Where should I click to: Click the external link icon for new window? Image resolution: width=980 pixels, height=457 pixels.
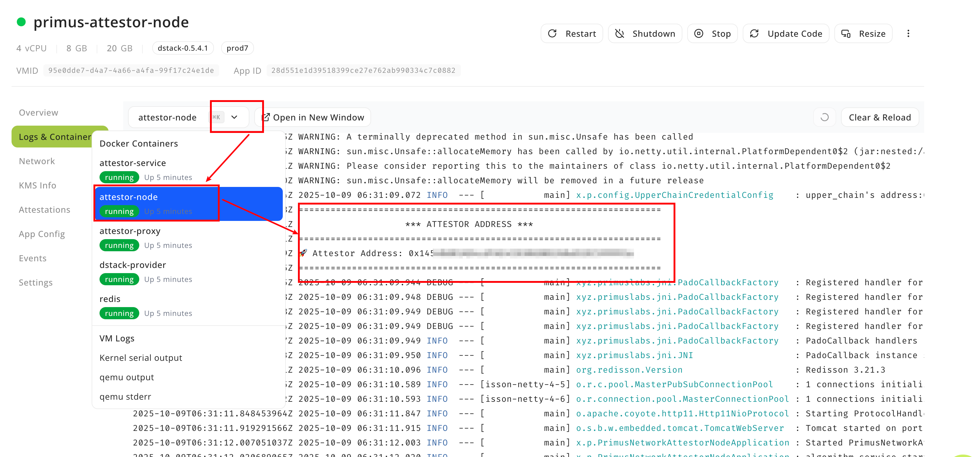coord(266,117)
